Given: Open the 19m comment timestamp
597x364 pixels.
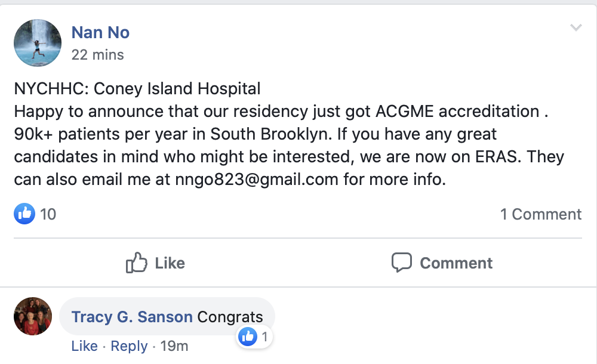Looking at the screenshot, I should point(174,346).
